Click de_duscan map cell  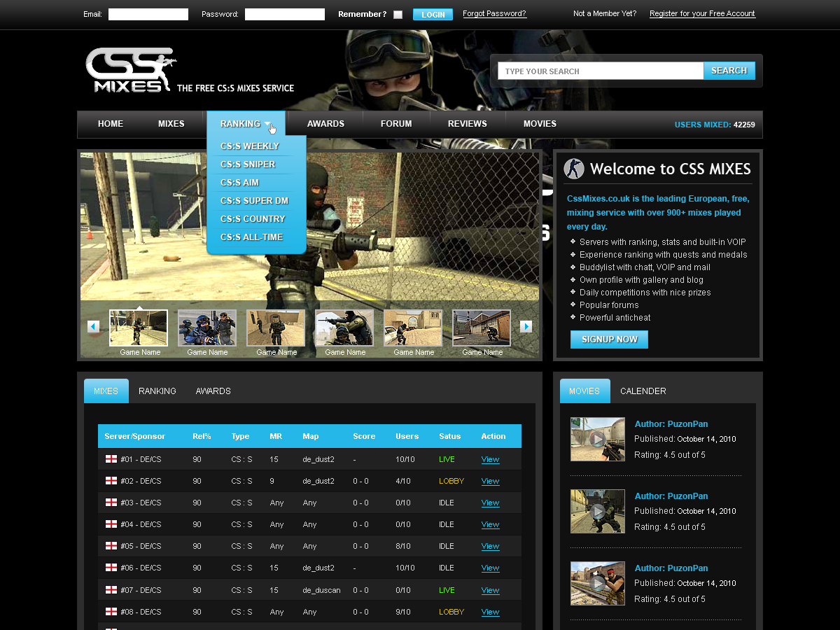(x=321, y=590)
